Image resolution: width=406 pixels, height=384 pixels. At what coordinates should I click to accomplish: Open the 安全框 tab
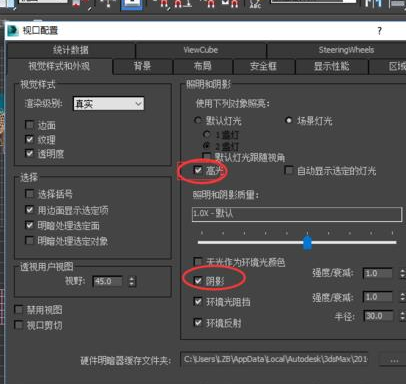[x=263, y=66]
